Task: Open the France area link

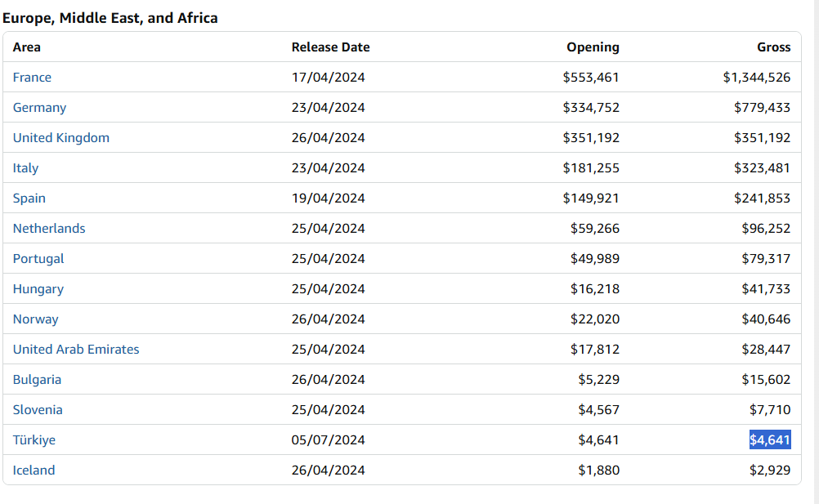Action: [x=32, y=78]
